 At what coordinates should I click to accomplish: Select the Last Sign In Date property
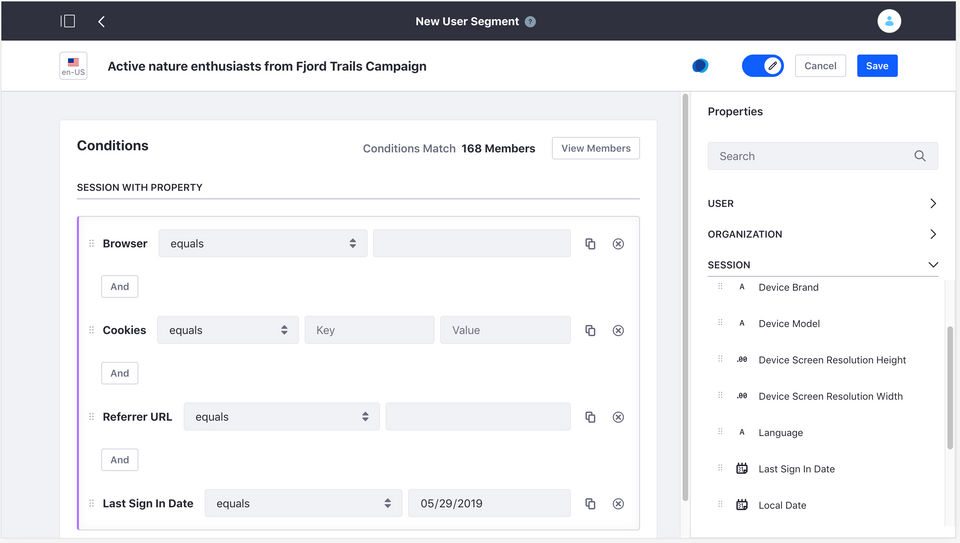coord(796,469)
